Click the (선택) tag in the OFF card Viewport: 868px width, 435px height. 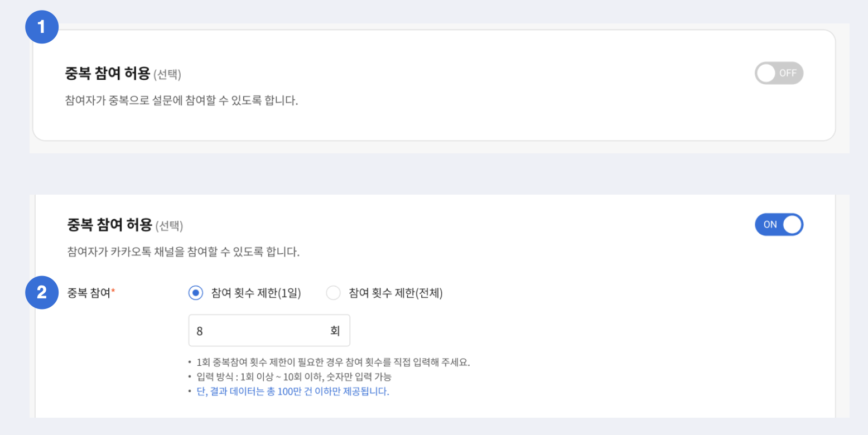coord(167,74)
